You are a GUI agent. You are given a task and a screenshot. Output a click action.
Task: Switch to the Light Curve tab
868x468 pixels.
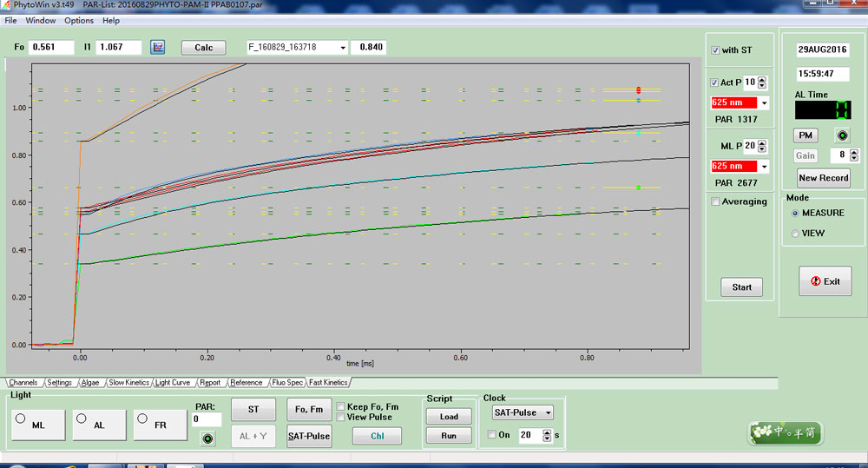172,382
